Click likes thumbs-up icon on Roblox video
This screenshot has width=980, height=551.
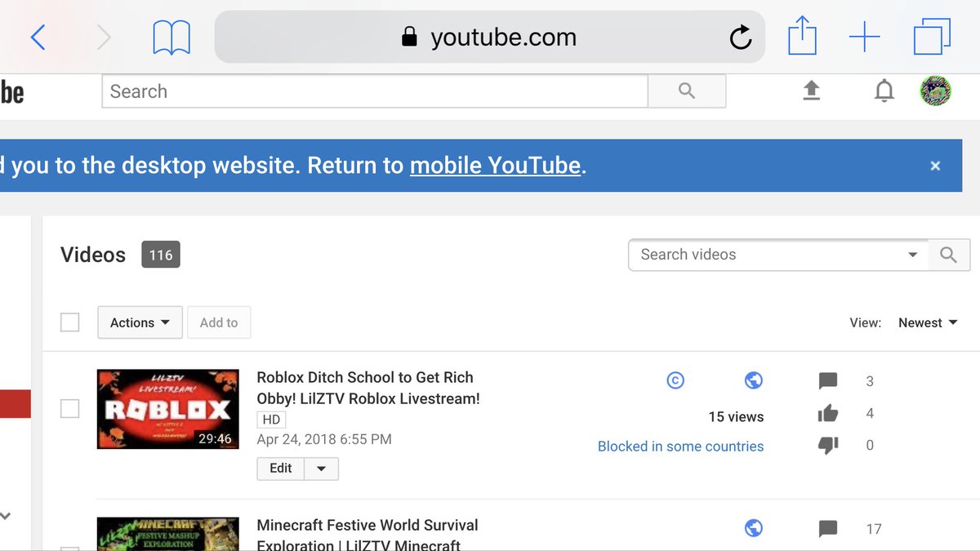(x=828, y=413)
